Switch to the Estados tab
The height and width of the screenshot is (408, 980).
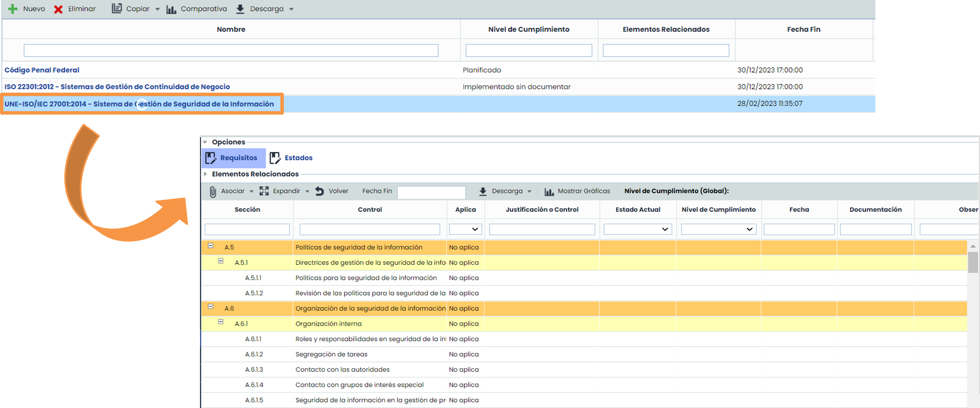pyautogui.click(x=292, y=158)
